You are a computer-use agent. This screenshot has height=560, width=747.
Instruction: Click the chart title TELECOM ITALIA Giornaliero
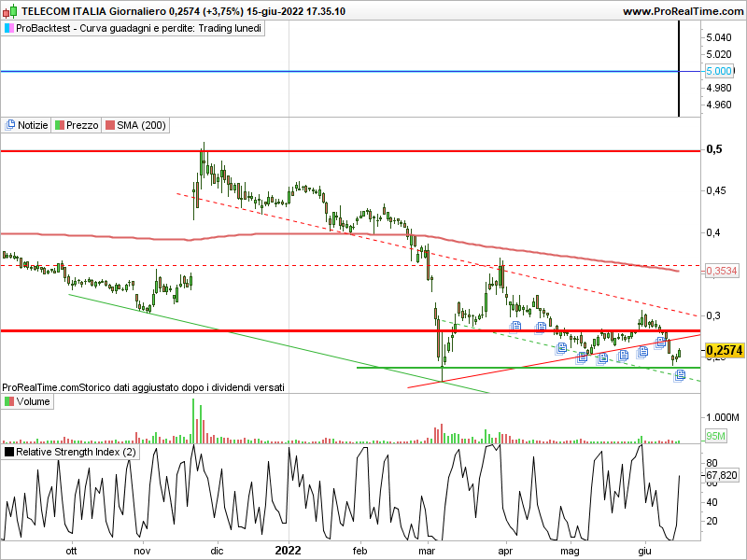click(x=94, y=11)
